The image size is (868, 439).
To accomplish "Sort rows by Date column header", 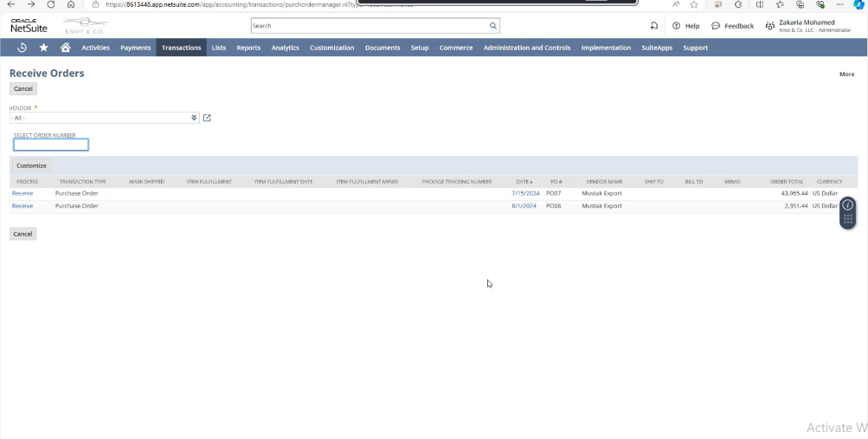I will 524,182.
